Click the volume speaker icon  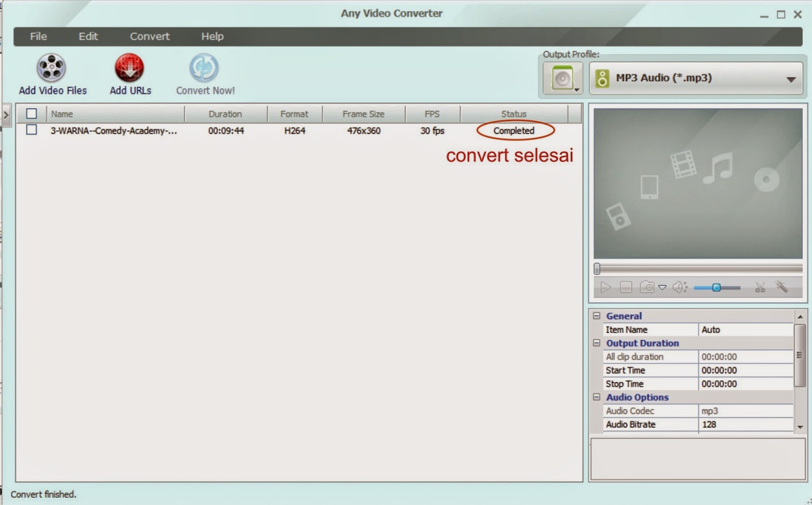pos(678,287)
